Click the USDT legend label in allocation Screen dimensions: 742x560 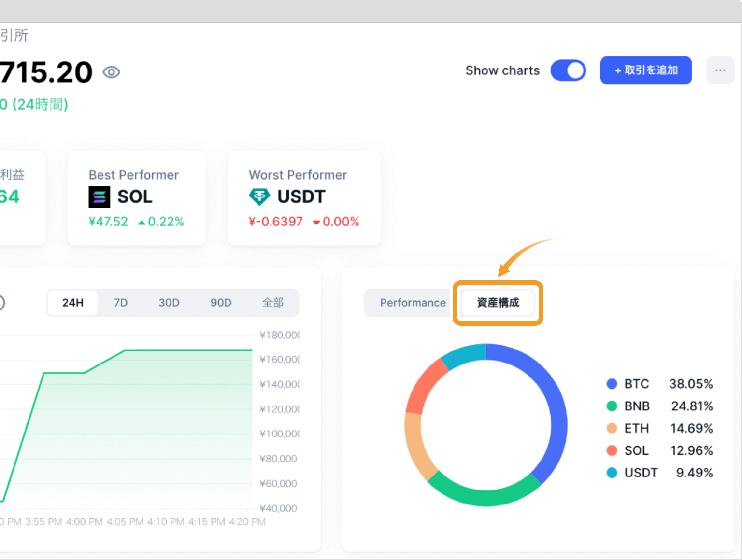pyautogui.click(x=641, y=473)
